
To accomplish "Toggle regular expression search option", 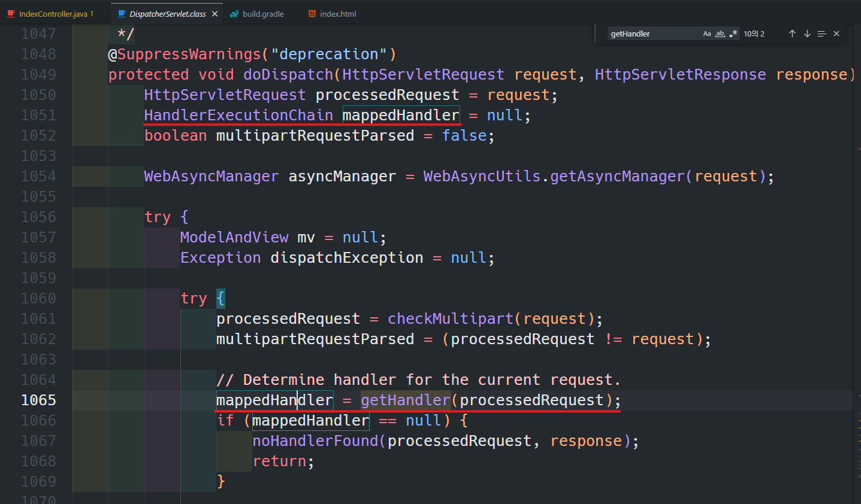I will (x=733, y=34).
